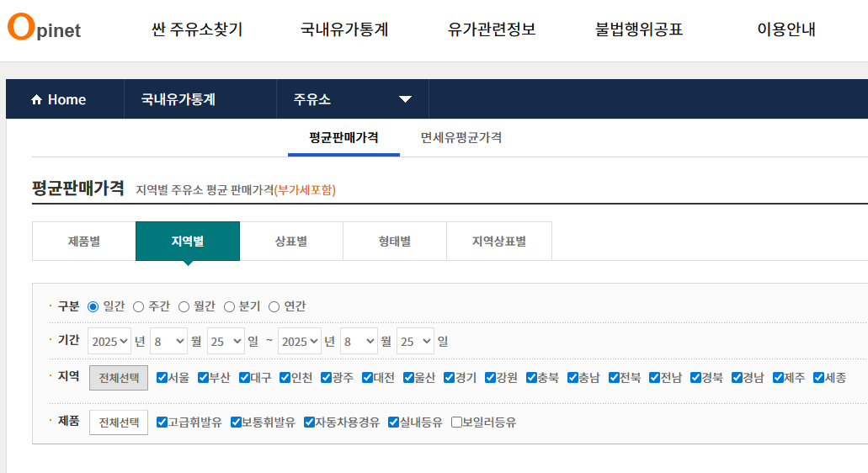Uncheck the 전남 region checkbox
Screen dimensions: 868x473
[655, 377]
